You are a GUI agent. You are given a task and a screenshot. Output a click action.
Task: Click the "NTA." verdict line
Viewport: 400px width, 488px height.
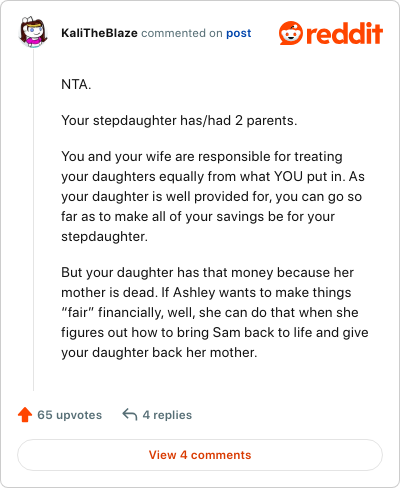76,84
